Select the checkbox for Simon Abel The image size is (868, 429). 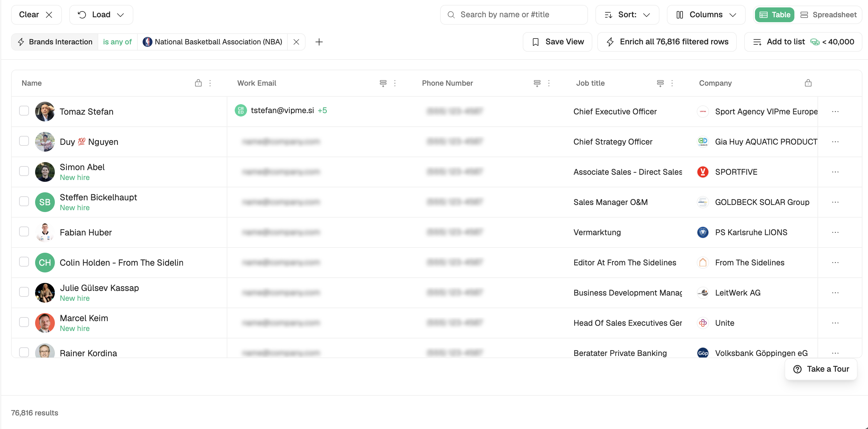24,171
